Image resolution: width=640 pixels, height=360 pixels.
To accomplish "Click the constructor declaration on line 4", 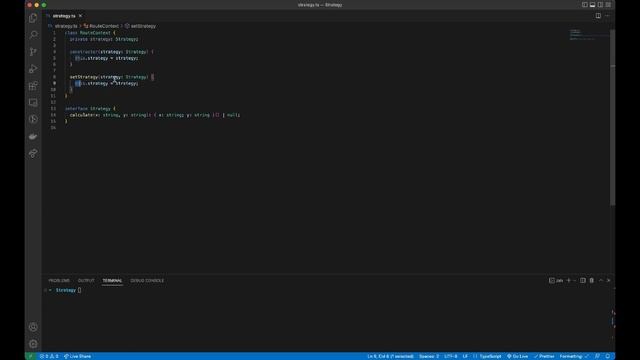I will coord(112,52).
